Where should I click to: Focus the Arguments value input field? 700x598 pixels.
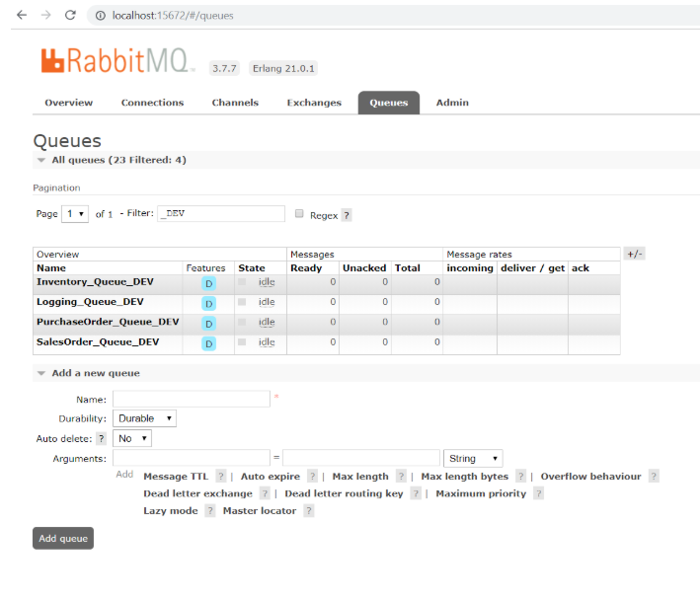click(x=361, y=458)
